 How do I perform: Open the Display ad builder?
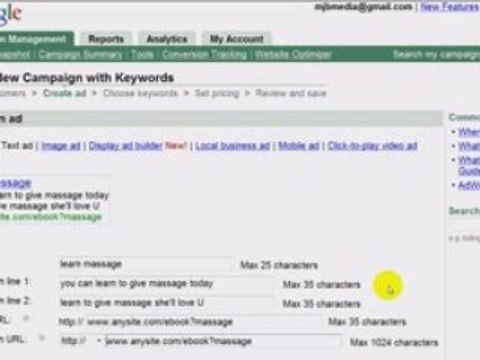click(x=125, y=146)
